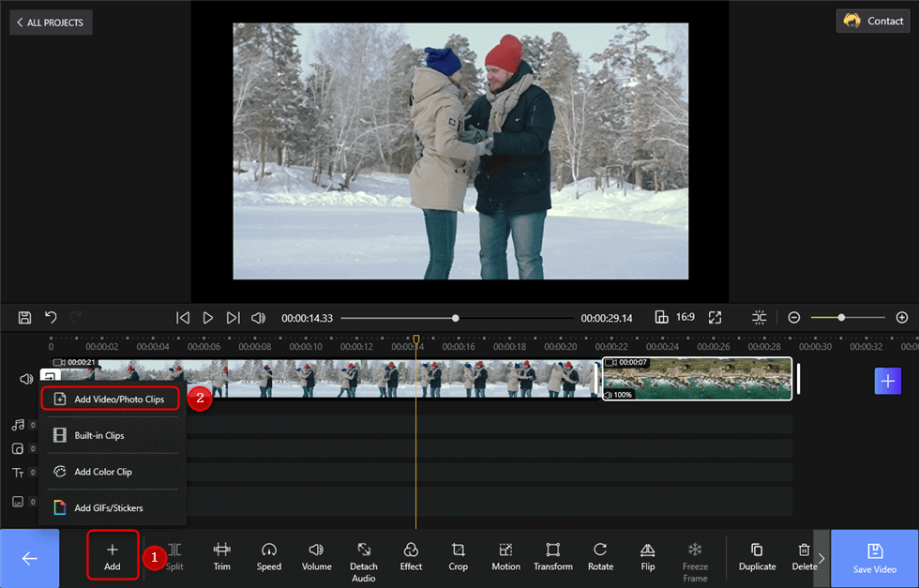Play the video preview
The image size is (919, 588).
tap(207, 318)
